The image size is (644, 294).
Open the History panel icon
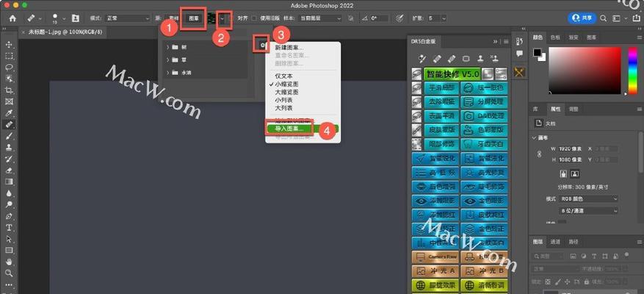(519, 42)
